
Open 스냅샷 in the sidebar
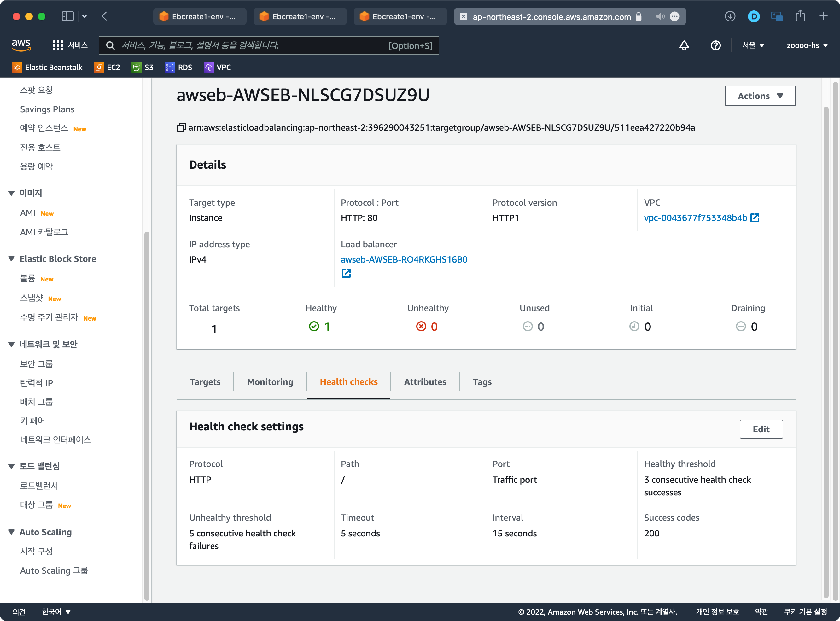(32, 298)
